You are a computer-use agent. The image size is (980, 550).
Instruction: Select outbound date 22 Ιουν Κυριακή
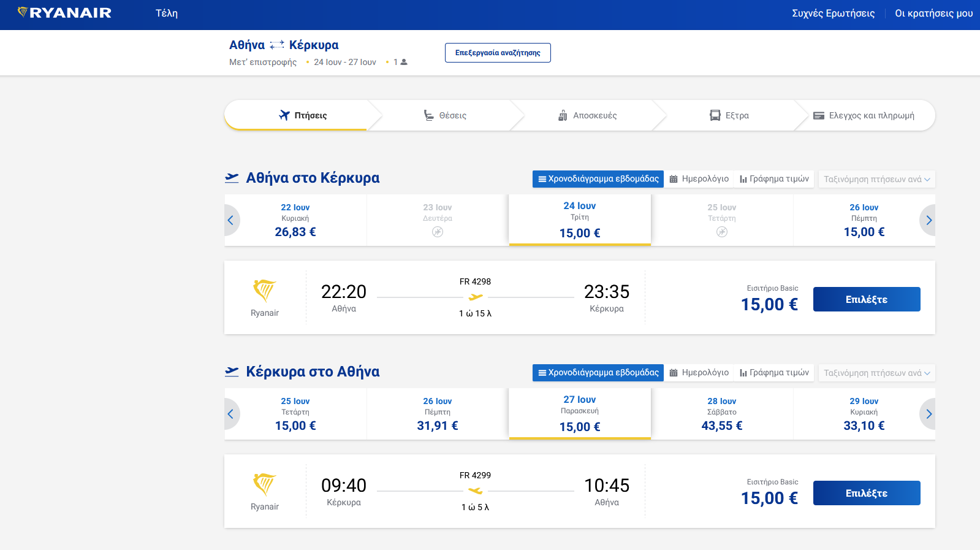295,220
